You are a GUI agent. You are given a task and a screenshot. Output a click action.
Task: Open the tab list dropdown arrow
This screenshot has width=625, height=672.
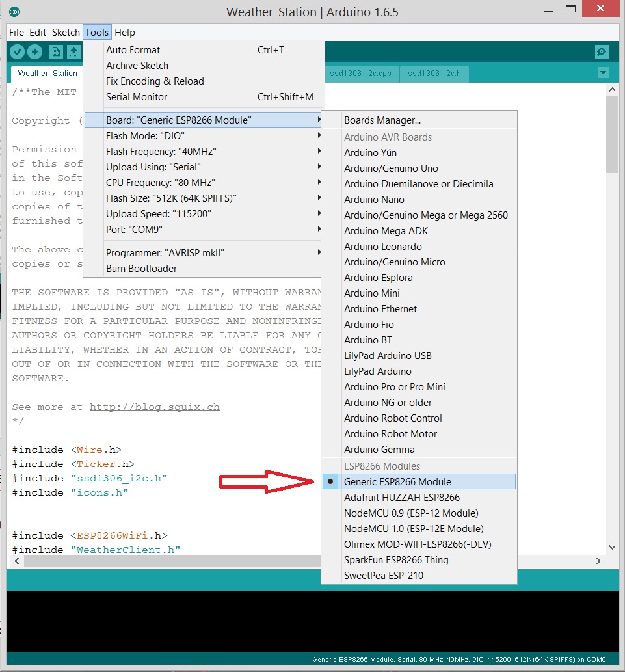(x=603, y=73)
